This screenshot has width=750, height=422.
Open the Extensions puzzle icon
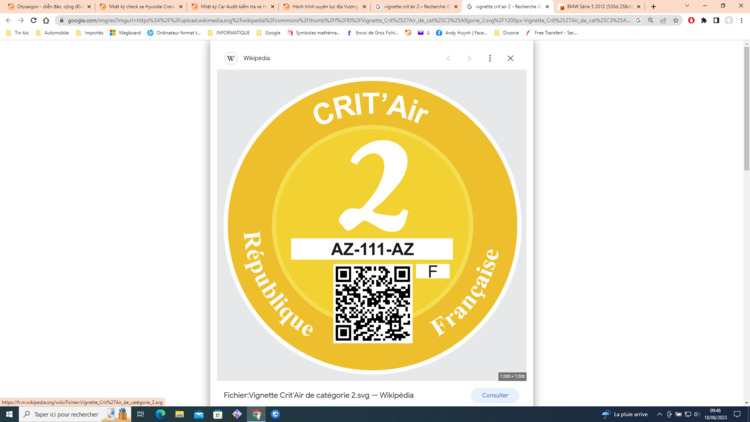[x=704, y=21]
